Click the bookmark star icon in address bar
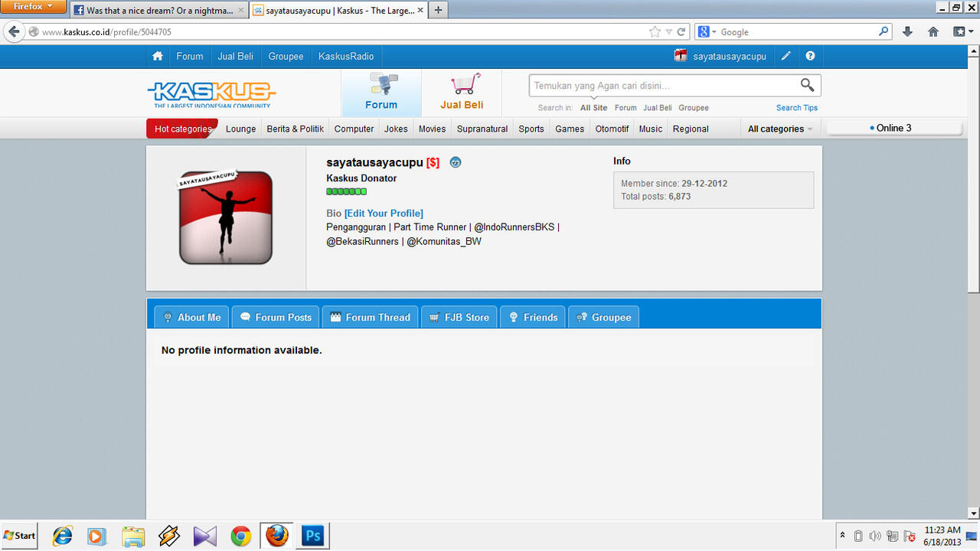 pyautogui.click(x=655, y=32)
